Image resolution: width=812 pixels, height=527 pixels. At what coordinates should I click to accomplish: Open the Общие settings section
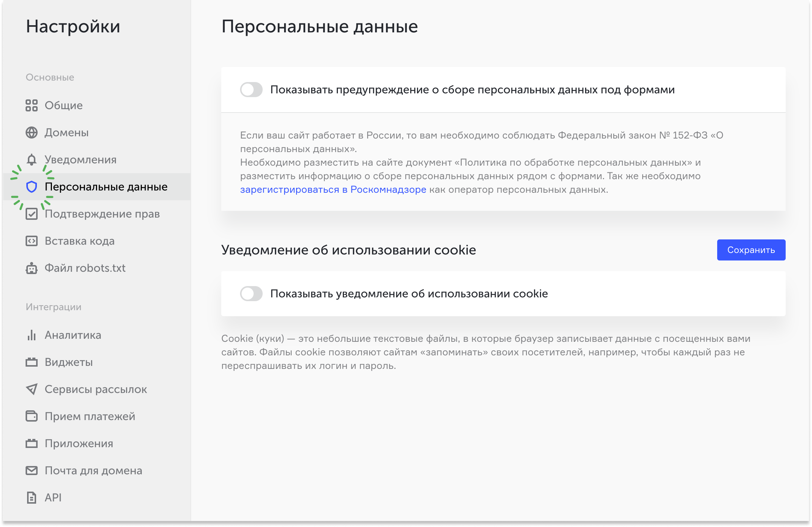[x=97, y=105]
